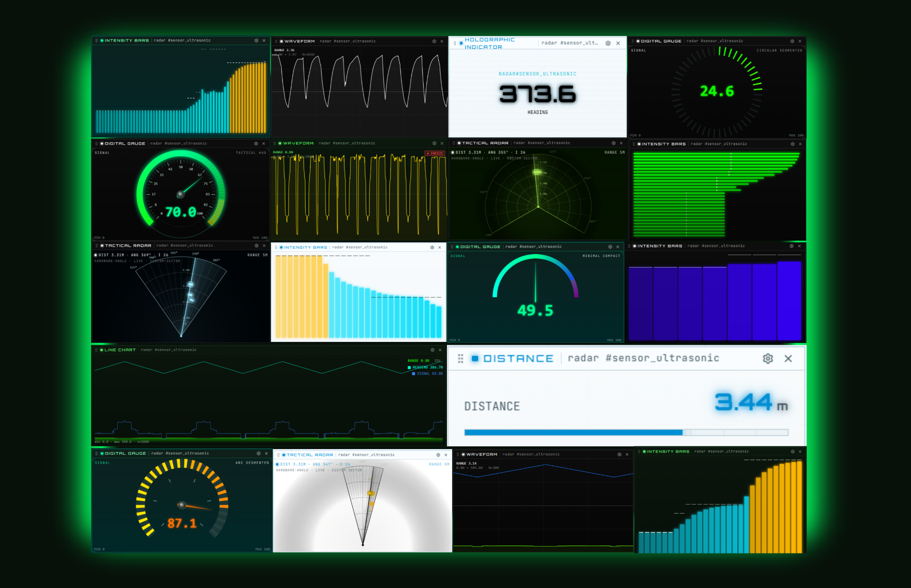Close the Digital Gauge showing 87.1
The image size is (911, 588).
266,453
